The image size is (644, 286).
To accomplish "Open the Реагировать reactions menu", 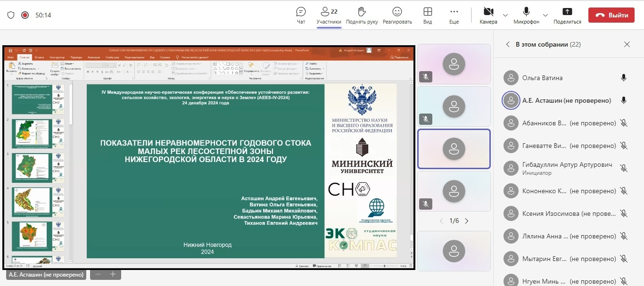I will [x=397, y=12].
